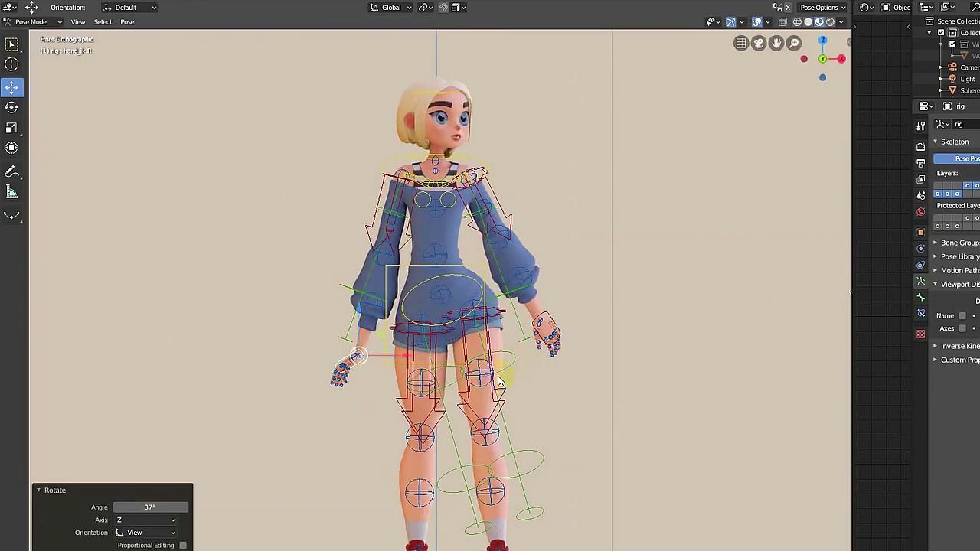980x551 pixels.
Task: Click the zoom view magnifier button
Action: point(794,44)
